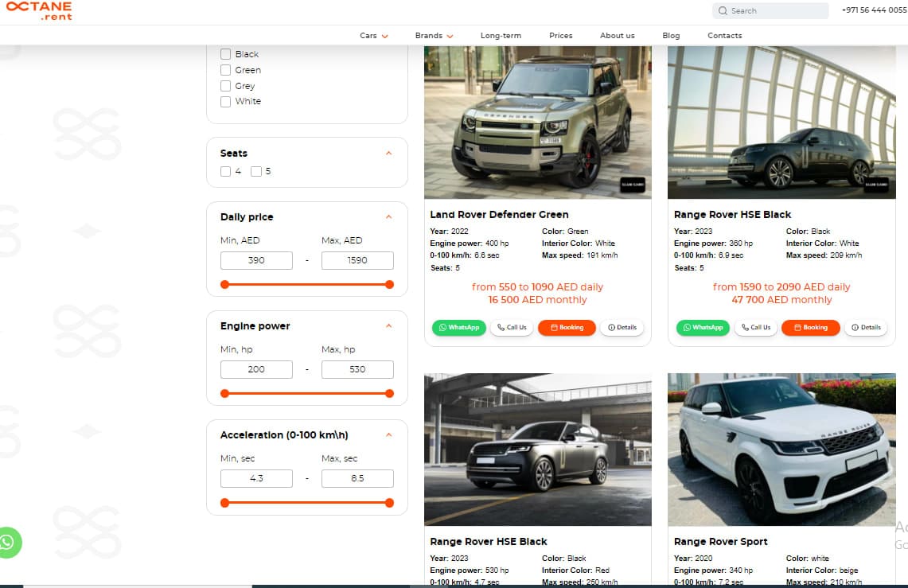The width and height of the screenshot is (908, 588).
Task: Open Details for Range Rover HSE 360 hp
Action: [866, 328]
